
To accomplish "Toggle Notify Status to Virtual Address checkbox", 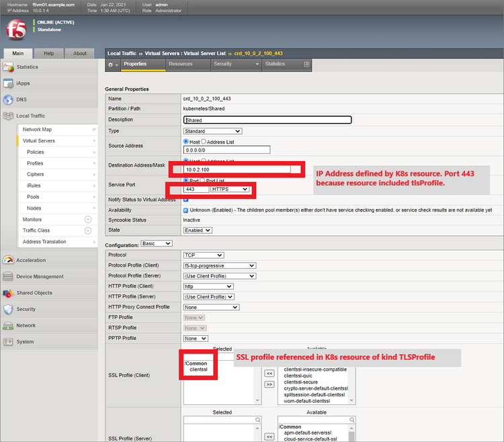I will pos(186,200).
